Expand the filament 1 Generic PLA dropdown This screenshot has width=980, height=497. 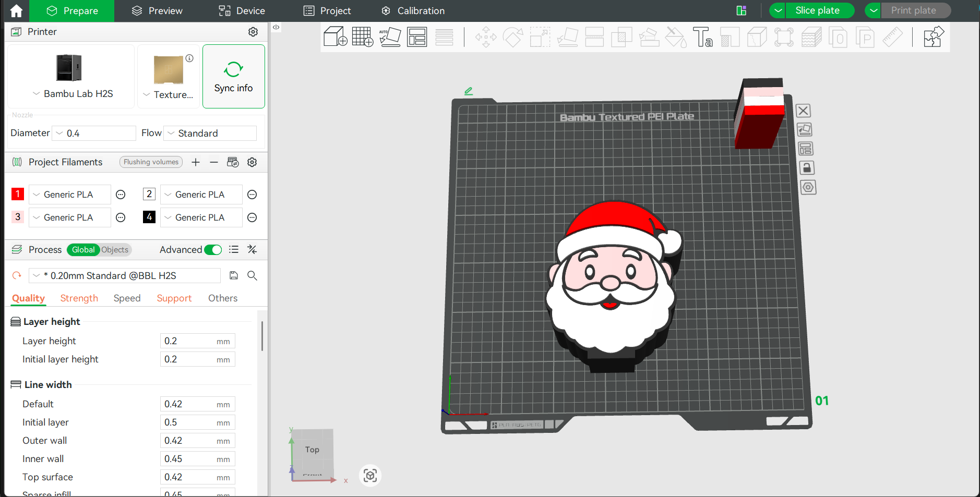point(69,194)
